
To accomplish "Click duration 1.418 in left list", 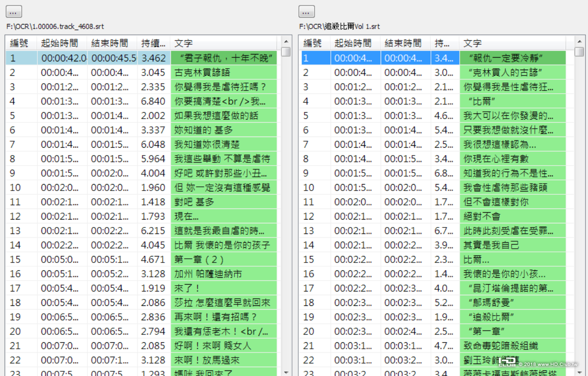I will (154, 202).
